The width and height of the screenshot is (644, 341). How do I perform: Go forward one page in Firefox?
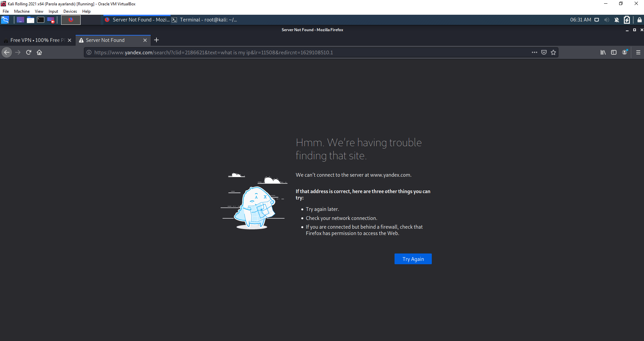tap(18, 52)
